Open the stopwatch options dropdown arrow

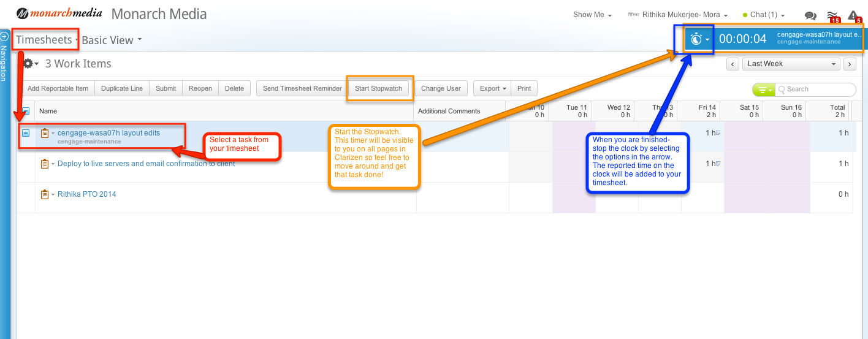click(x=708, y=40)
